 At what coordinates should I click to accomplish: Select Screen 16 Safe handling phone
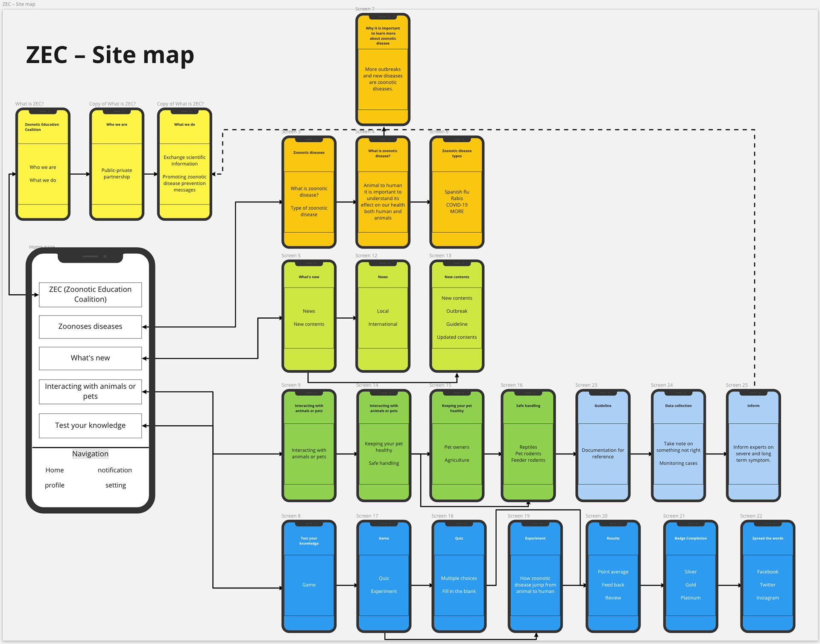(528, 445)
